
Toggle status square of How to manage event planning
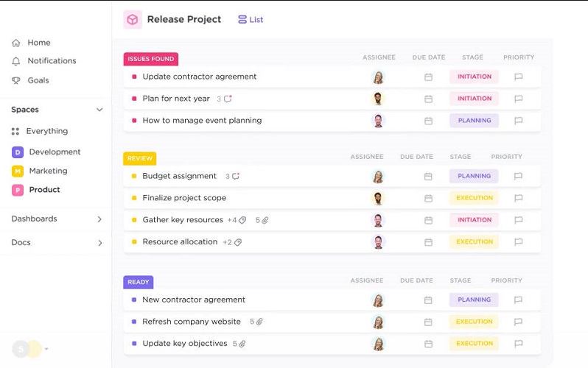click(x=134, y=121)
